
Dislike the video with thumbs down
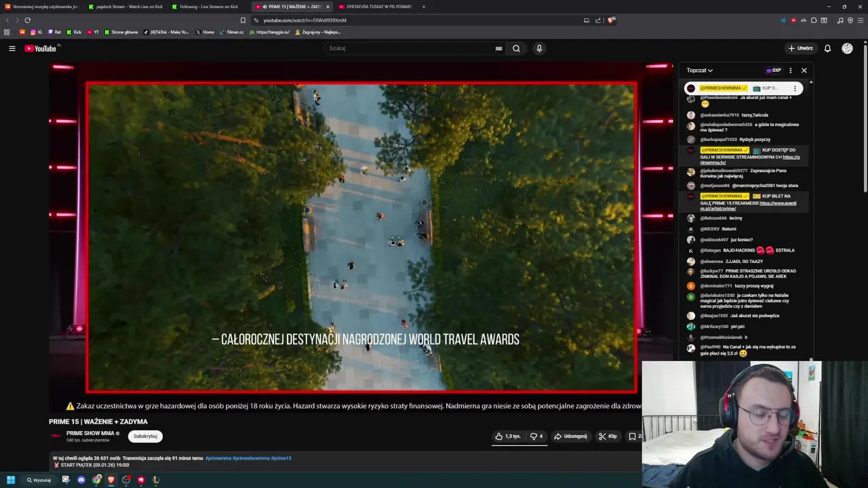pyautogui.click(x=536, y=436)
